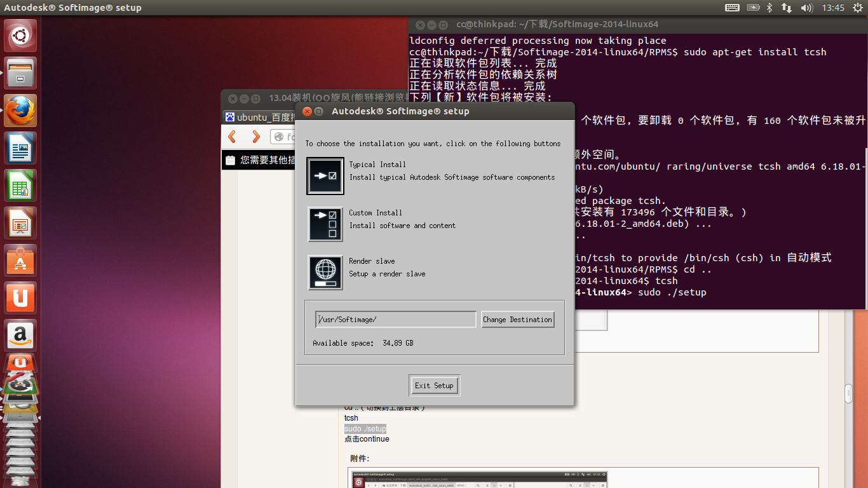The image size is (868, 488).
Task: Click the Firefox page vertical scrollbar handle
Action: 848,393
